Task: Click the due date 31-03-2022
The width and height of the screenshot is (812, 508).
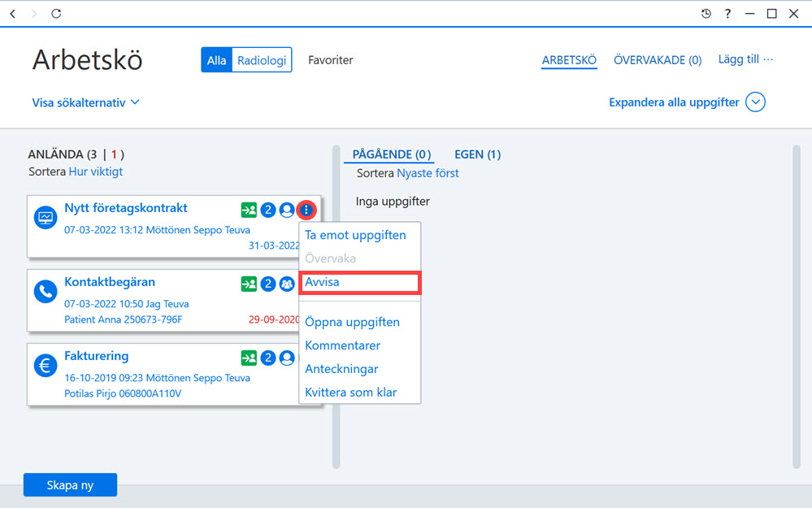Action: (273, 245)
